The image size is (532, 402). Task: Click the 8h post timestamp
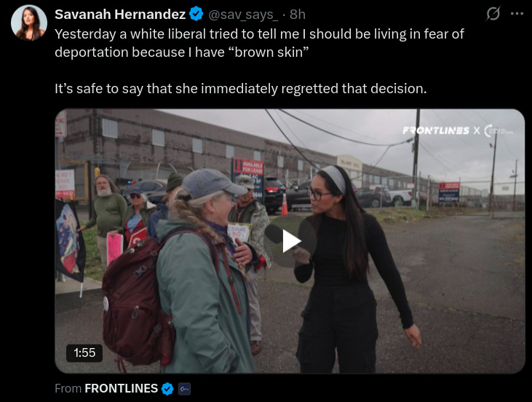click(298, 15)
